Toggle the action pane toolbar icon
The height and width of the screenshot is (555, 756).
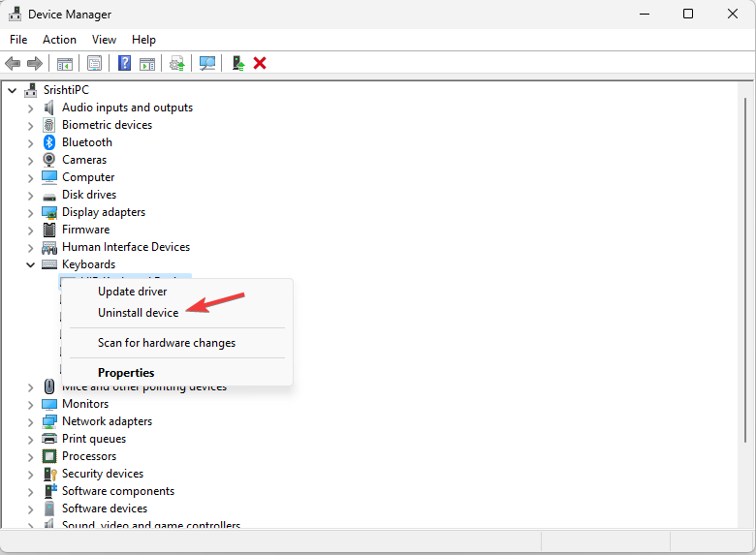coord(147,63)
